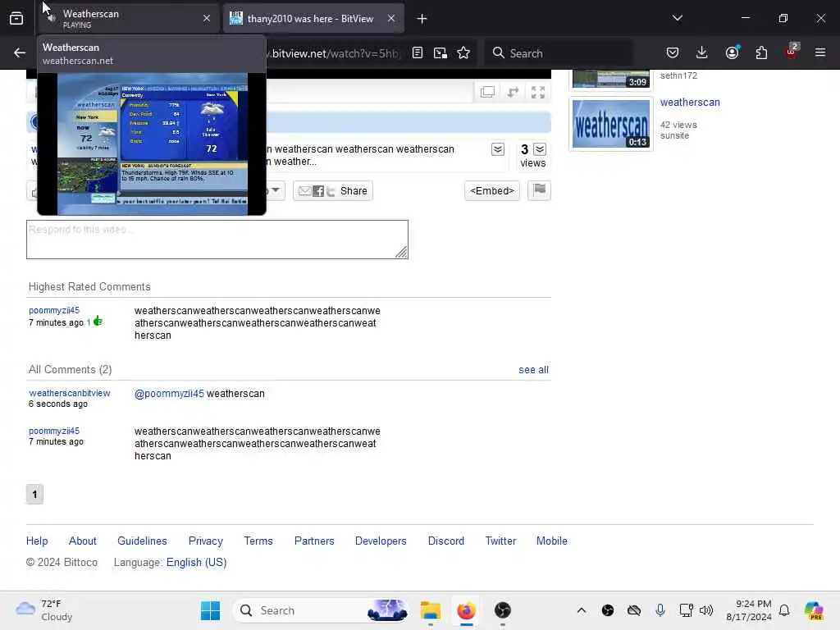Open poommyzii45 profile under All Comments
The height and width of the screenshot is (630, 840).
54,431
